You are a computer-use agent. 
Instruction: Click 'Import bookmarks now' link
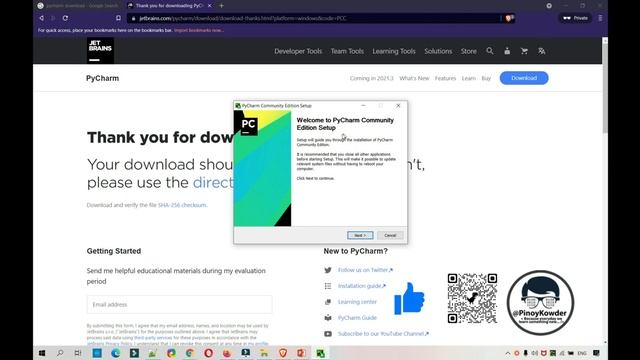[199, 30]
